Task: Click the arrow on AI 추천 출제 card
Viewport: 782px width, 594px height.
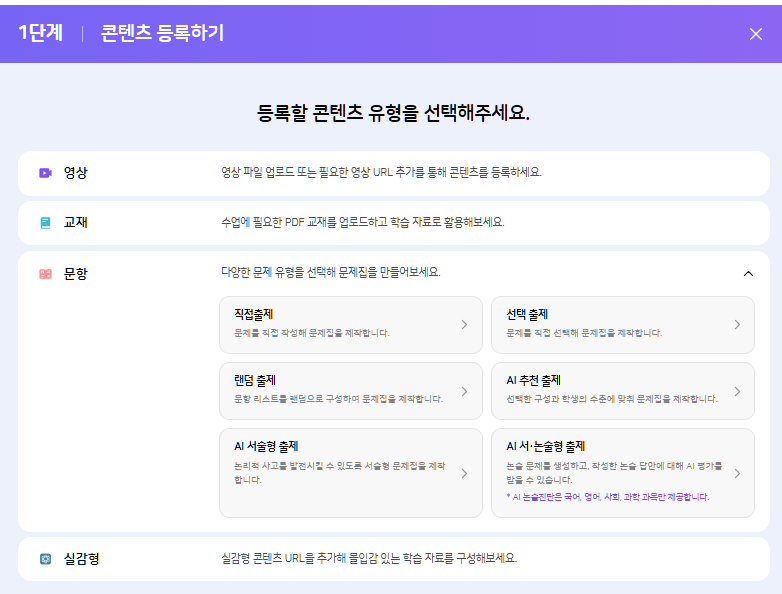Action: [737, 391]
